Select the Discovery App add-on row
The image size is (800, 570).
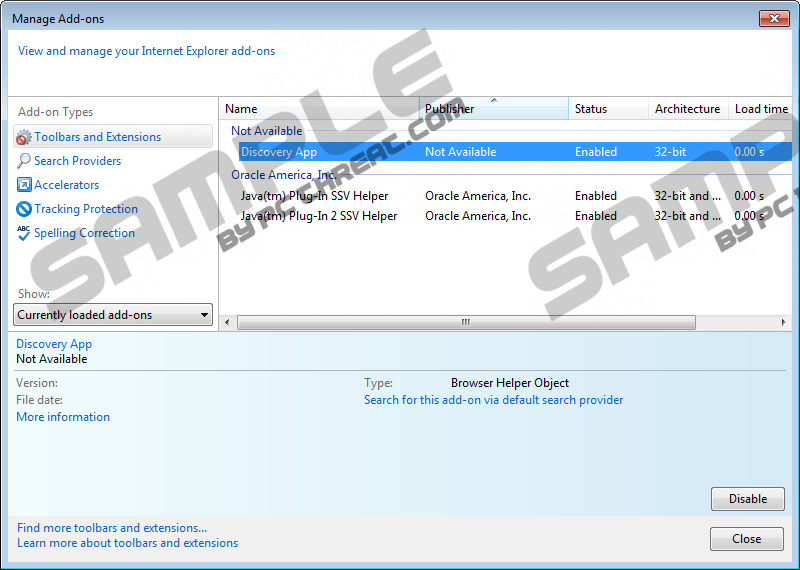[x=279, y=152]
